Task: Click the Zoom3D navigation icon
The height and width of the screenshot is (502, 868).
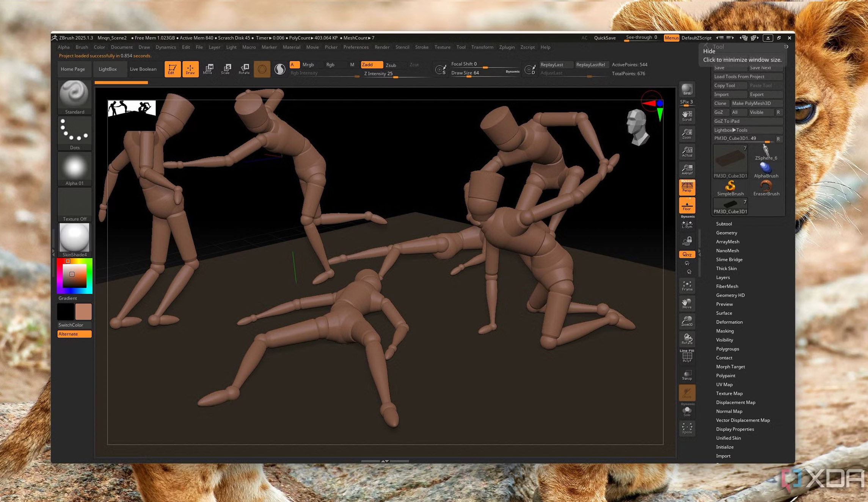Action: pos(687,321)
